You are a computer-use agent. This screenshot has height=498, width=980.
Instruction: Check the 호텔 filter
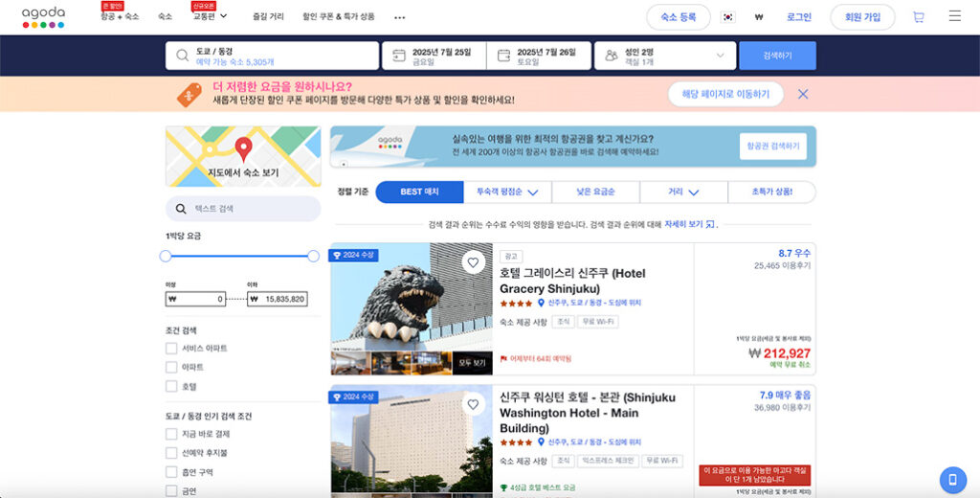171,387
